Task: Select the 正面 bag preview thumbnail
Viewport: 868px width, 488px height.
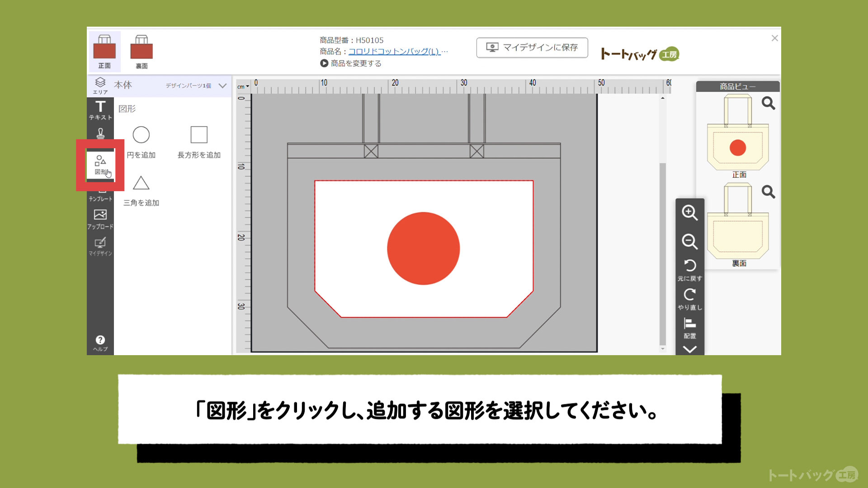Action: 738,132
